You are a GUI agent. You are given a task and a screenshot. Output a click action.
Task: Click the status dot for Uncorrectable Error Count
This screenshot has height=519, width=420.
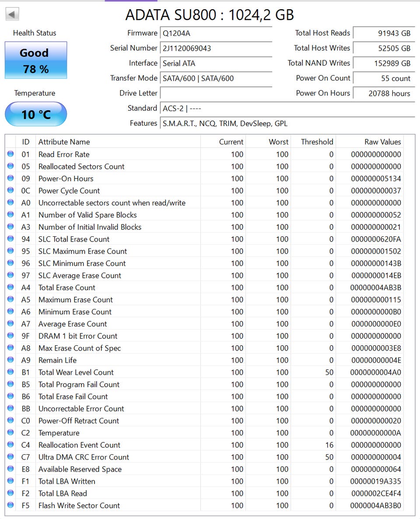pos(10,408)
